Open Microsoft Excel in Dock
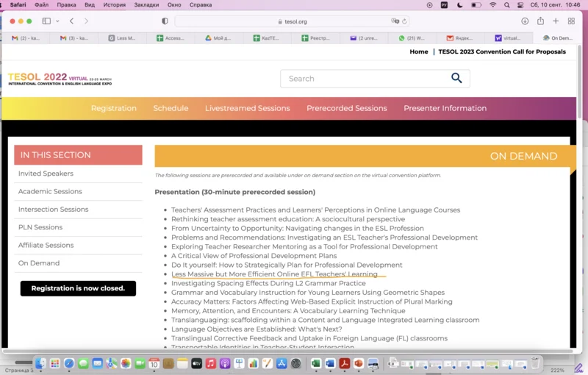Screen dimensions: 588x375 click(x=316, y=363)
